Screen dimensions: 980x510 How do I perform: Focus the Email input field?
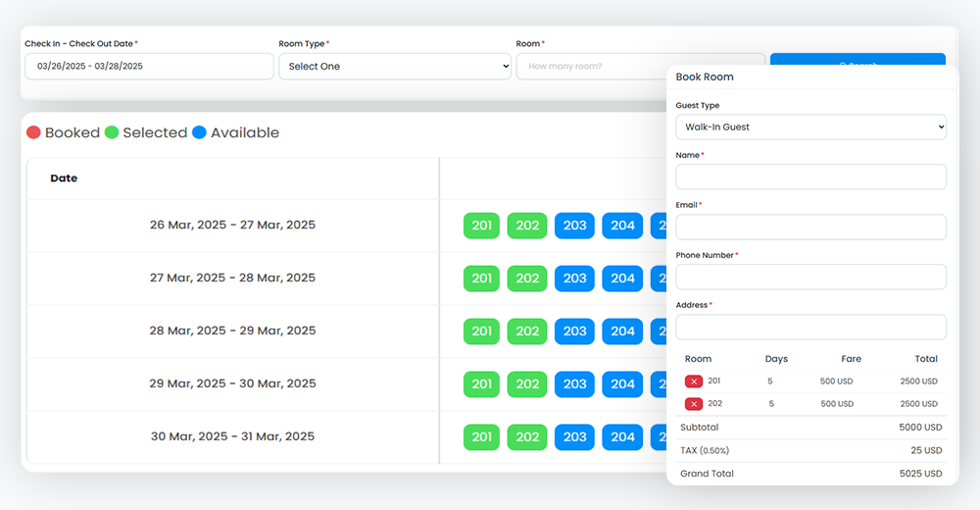coord(810,227)
